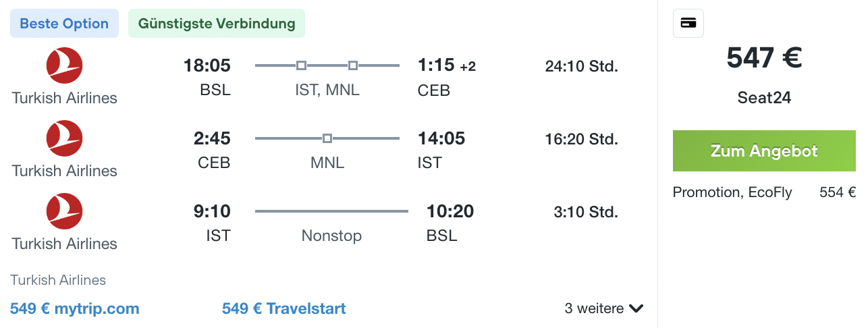Viewport: 868px width, 328px height.
Task: Click the Turkish Airlines logo for CEB departure
Action: 65,138
